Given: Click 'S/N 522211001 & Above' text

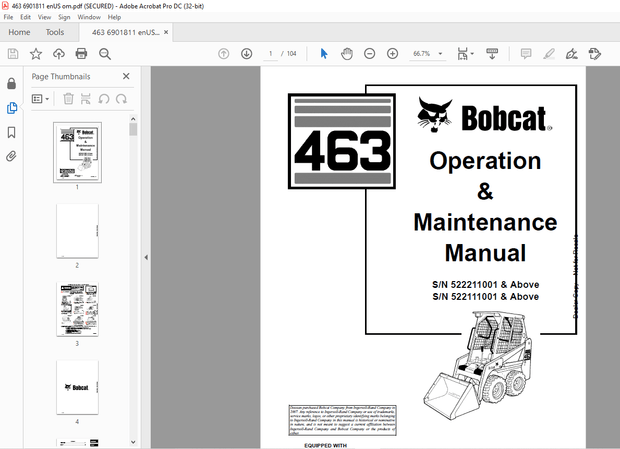Looking at the screenshot, I should [486, 285].
